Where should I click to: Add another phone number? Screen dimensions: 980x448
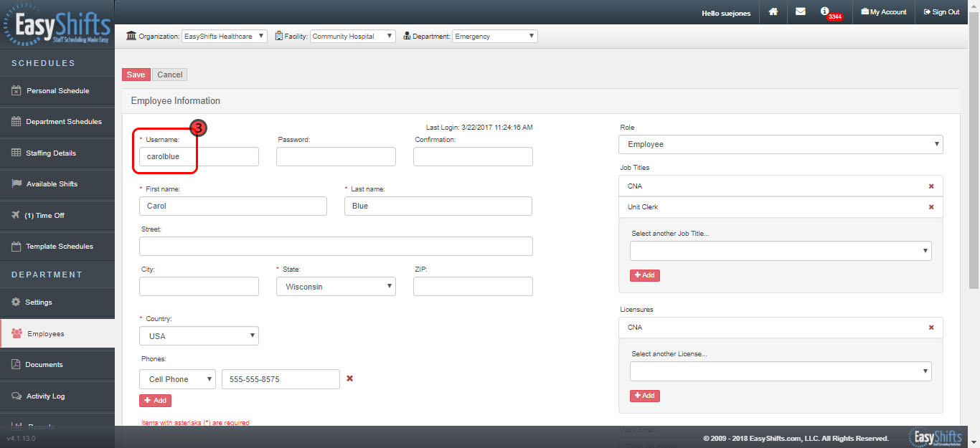click(x=155, y=401)
